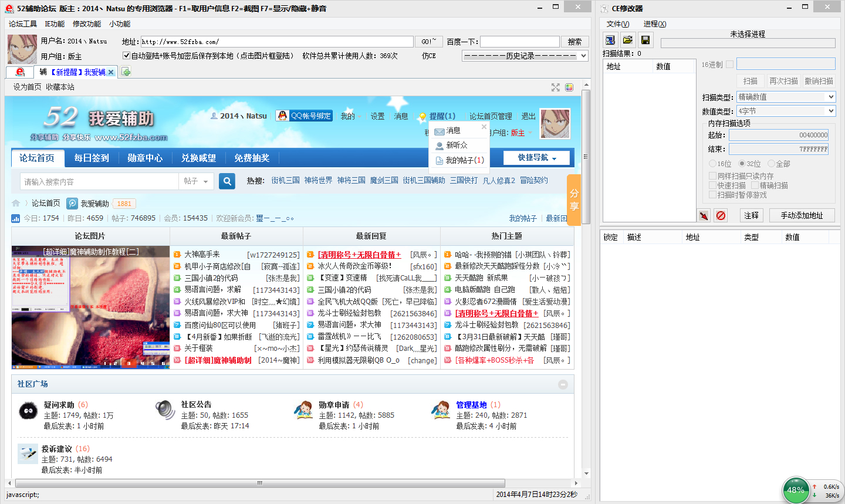Open the add-new-tab plus icon
This screenshot has width=845, height=504.
pyautogui.click(x=126, y=72)
